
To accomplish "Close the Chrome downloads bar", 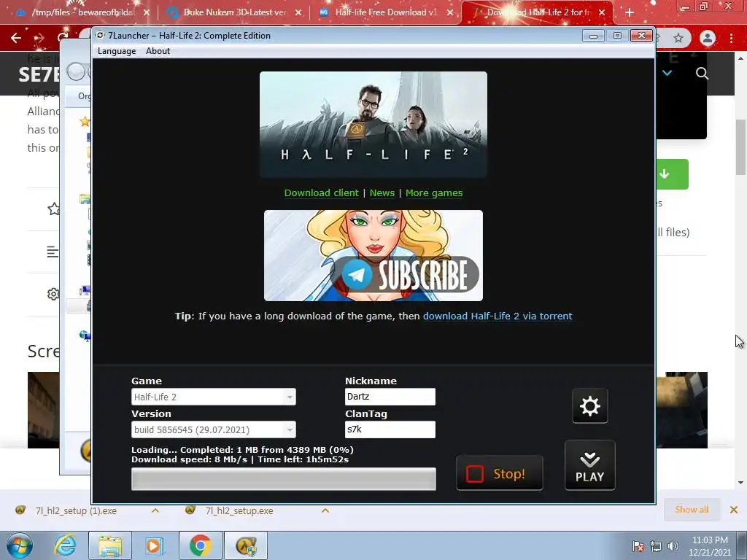I will pos(734,510).
